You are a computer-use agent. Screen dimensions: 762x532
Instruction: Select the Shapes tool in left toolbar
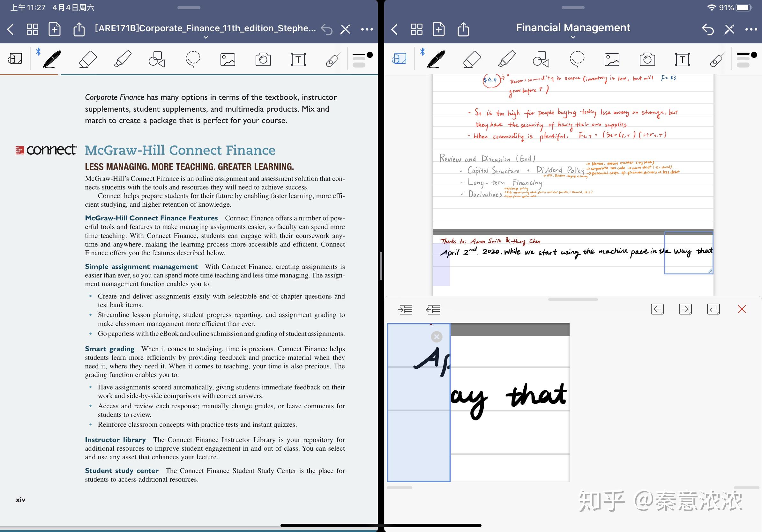click(x=157, y=59)
